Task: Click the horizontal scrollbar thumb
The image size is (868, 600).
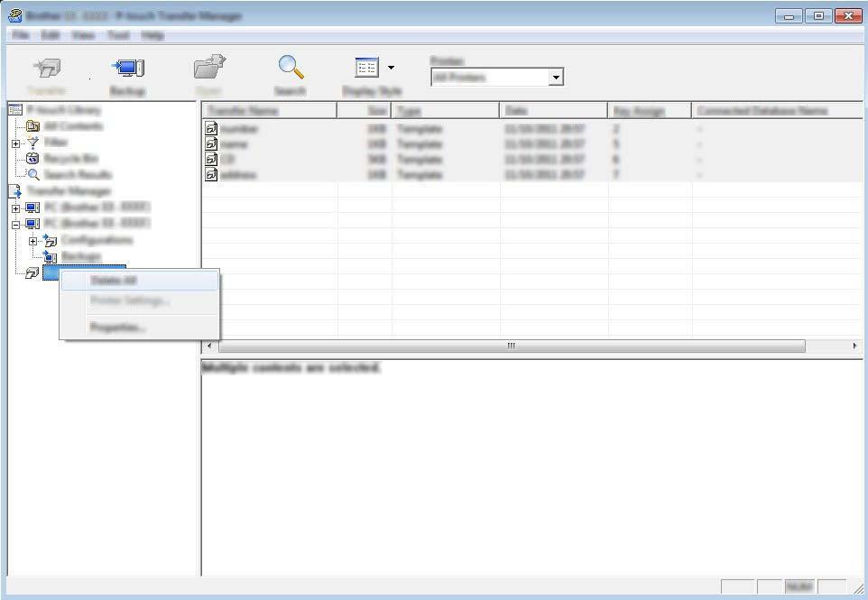Action: [x=512, y=346]
